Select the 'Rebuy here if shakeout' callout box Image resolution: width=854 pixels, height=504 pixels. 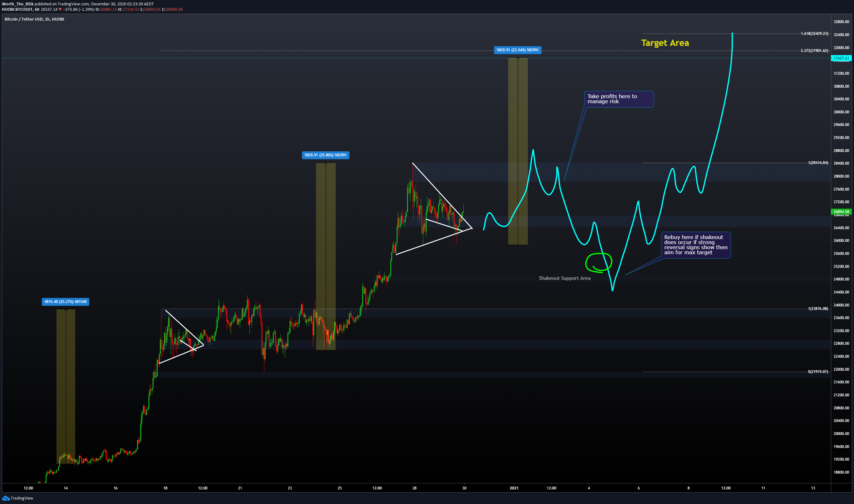coord(695,245)
